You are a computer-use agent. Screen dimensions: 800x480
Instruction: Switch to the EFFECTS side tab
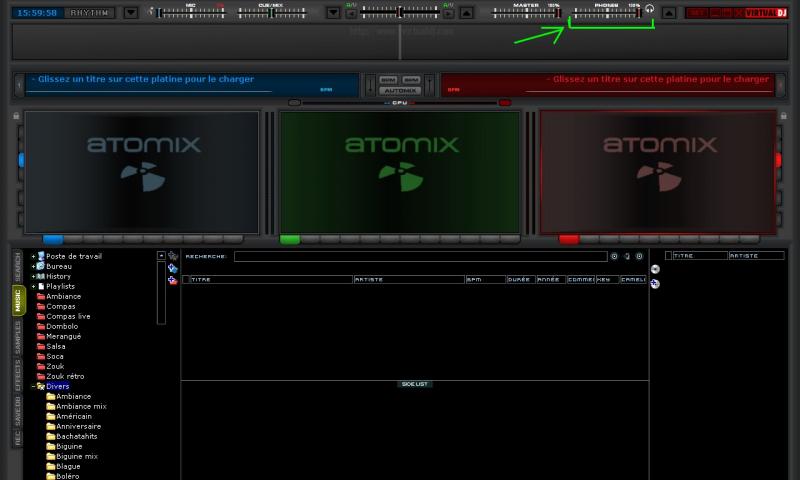point(17,378)
